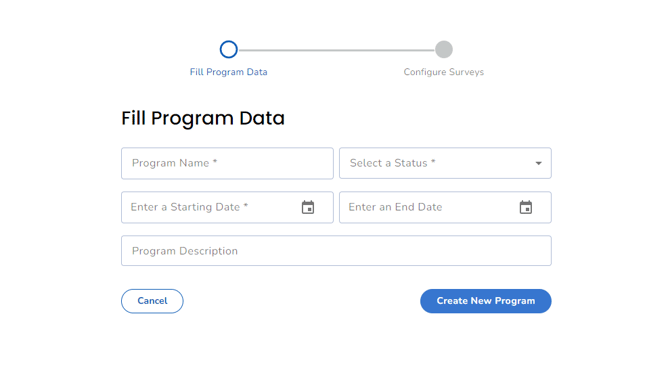Click the asterisk after Program Name
The image size is (670, 381).
[215, 161]
